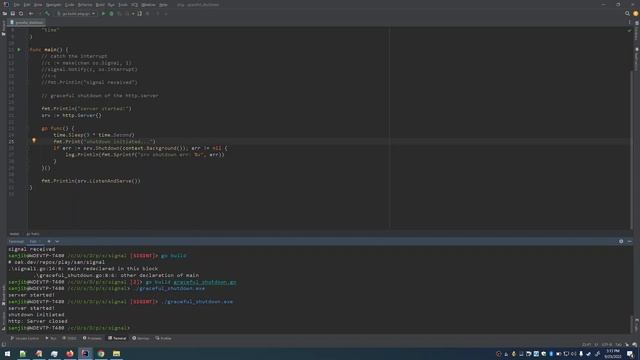640x360 pixels.
Task: Open the Window menu
Action: pos(148,5)
